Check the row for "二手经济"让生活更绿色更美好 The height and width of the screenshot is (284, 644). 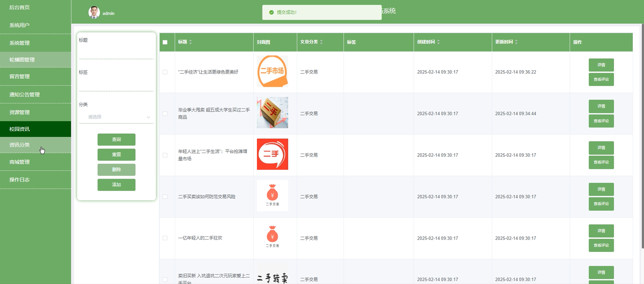[x=165, y=72]
